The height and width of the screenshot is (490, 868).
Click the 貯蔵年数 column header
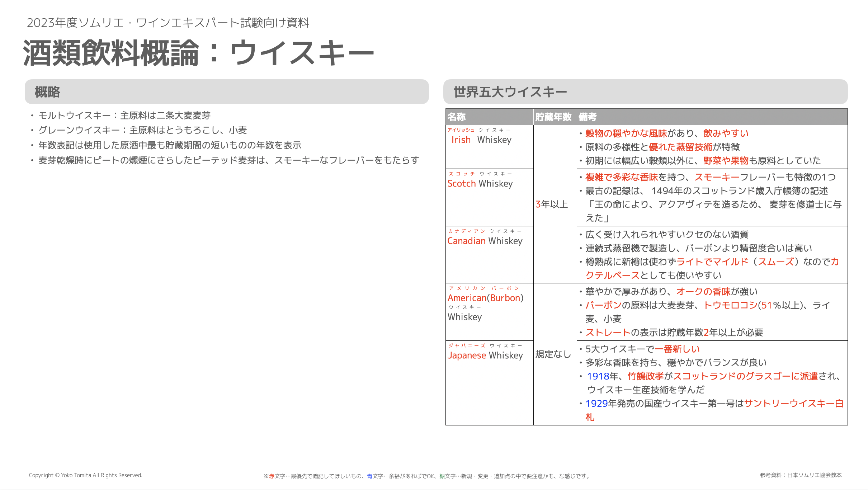pyautogui.click(x=555, y=117)
